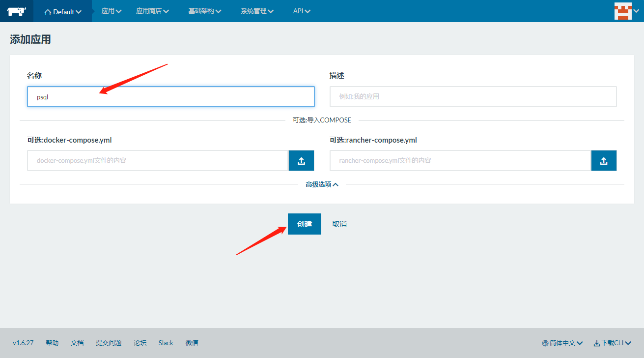Viewport: 644px width, 358px height.
Task: Click the rancher-compose.yml content field
Action: (x=460, y=161)
